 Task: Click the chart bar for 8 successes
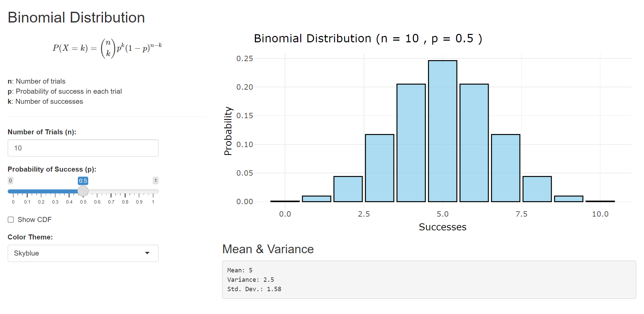click(x=537, y=189)
